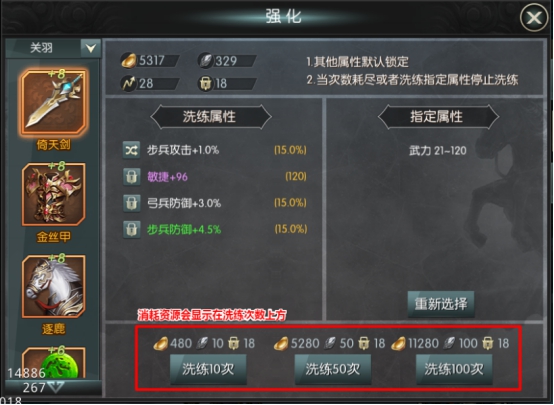Click the lightning icon beside 28
Viewport: 554px width, 405px height.
click(x=128, y=83)
